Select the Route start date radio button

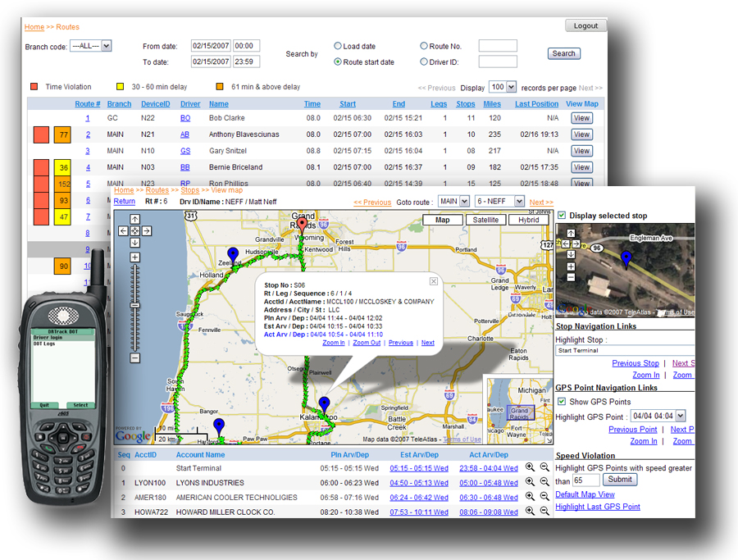click(338, 61)
